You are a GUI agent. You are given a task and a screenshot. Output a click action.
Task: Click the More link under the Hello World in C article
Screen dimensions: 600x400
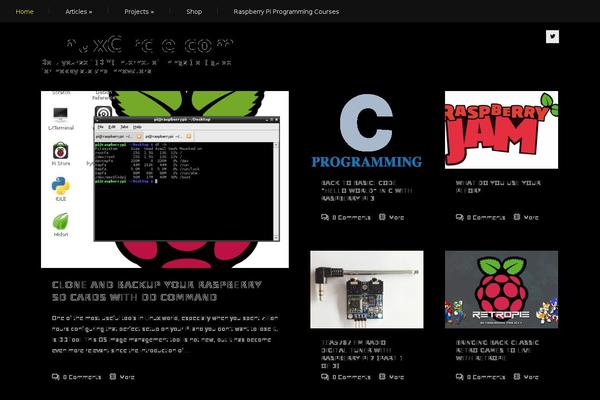(x=396, y=217)
